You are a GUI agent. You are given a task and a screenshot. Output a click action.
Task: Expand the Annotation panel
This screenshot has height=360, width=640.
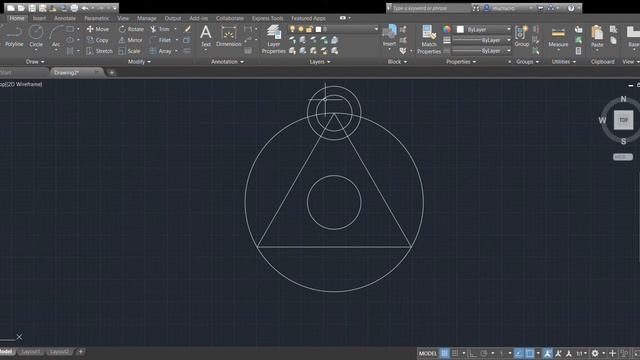[227, 62]
